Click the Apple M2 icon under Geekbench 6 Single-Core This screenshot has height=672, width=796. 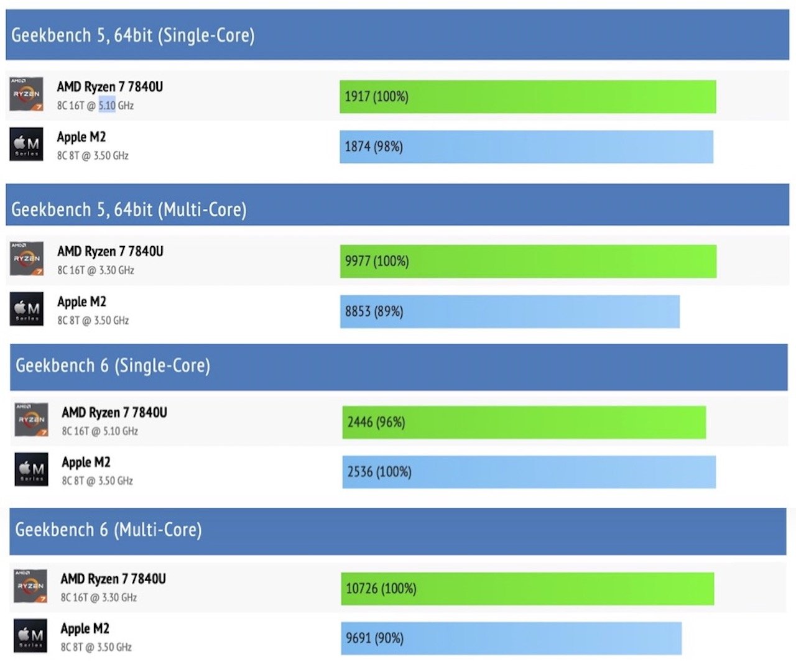point(32,469)
